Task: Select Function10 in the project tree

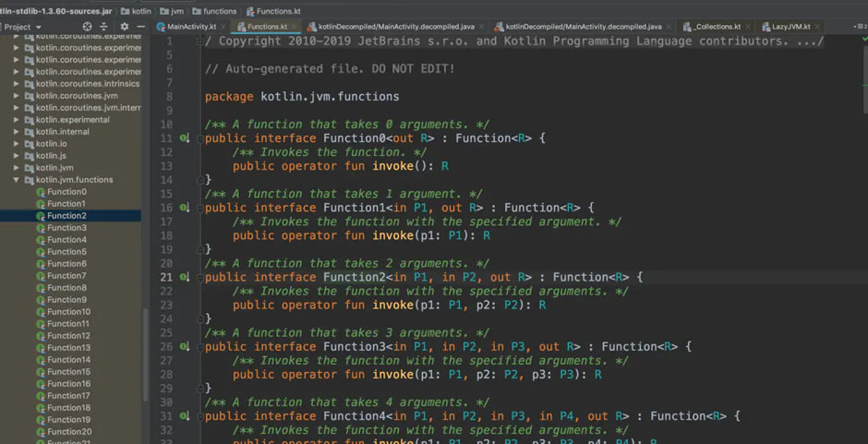Action: point(68,312)
